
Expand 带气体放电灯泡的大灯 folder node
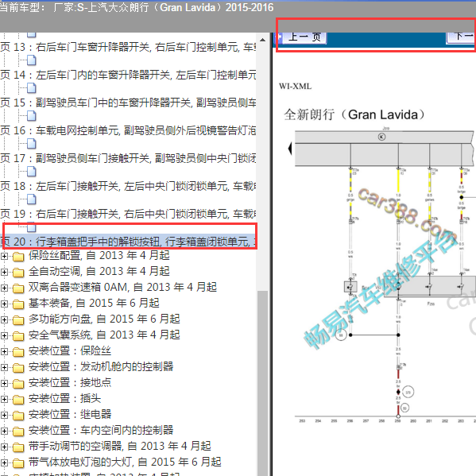(x=4, y=463)
